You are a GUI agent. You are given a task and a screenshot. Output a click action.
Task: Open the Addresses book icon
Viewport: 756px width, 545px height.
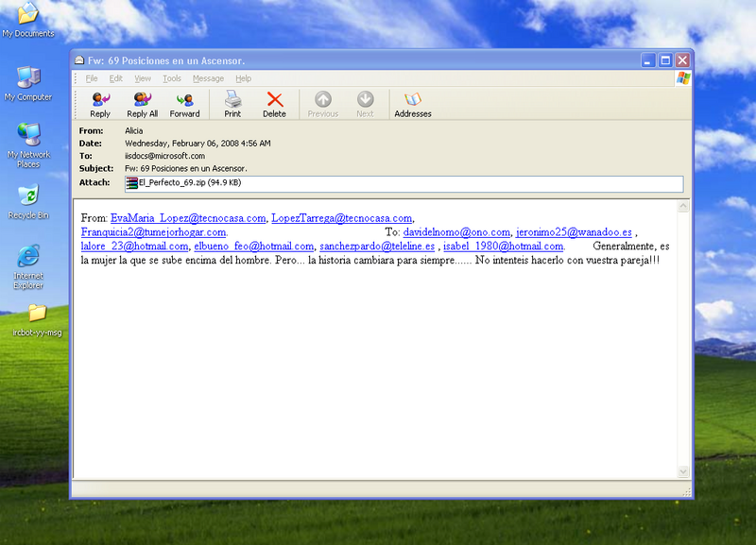point(413,99)
